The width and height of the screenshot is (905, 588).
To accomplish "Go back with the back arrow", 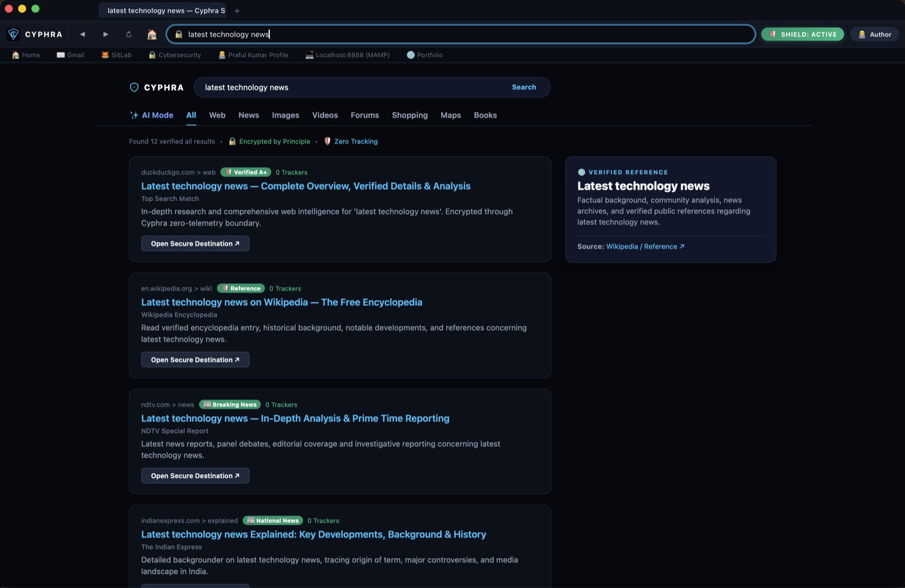I will [83, 34].
